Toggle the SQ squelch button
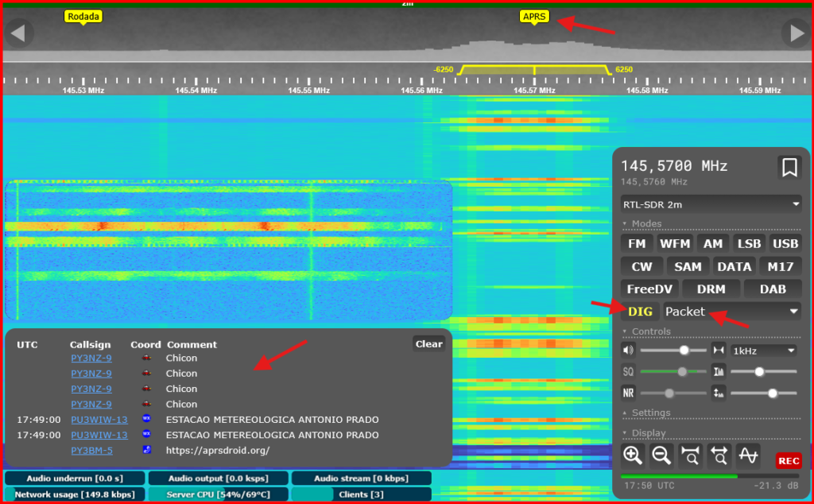This screenshot has width=814, height=504. (x=629, y=372)
